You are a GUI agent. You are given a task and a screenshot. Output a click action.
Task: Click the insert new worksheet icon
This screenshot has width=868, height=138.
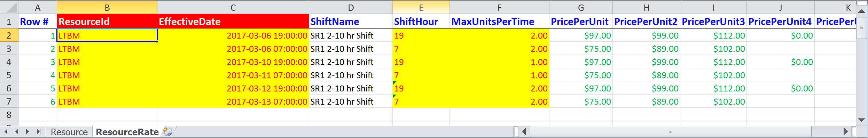pyautogui.click(x=168, y=131)
